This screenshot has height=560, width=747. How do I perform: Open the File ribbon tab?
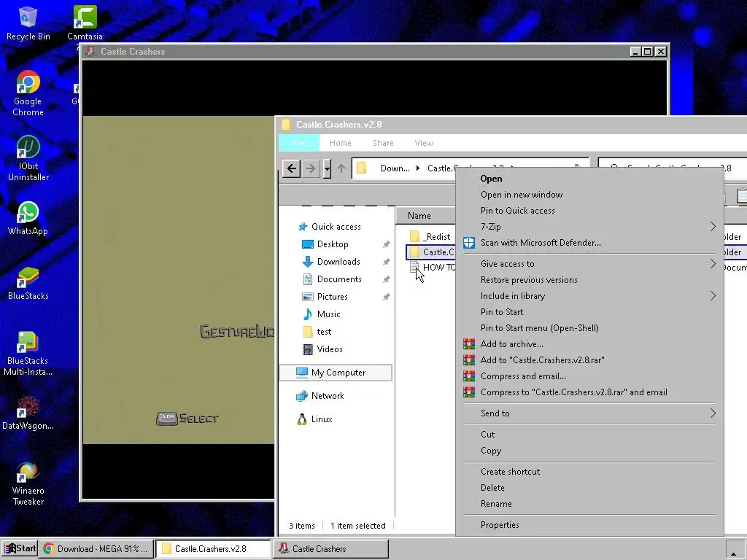298,143
